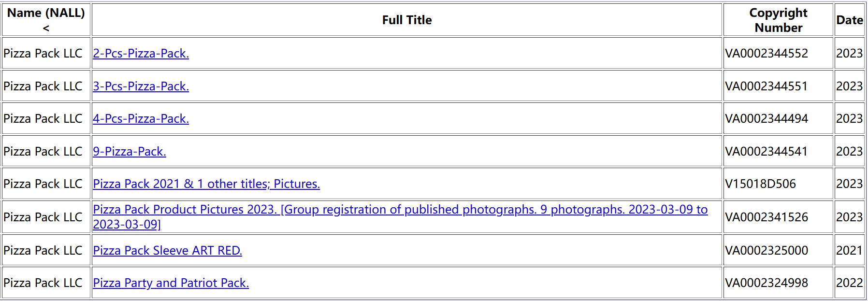Click the sort arrow under Name (NALL)
The width and height of the screenshot is (868, 301).
[x=46, y=29]
